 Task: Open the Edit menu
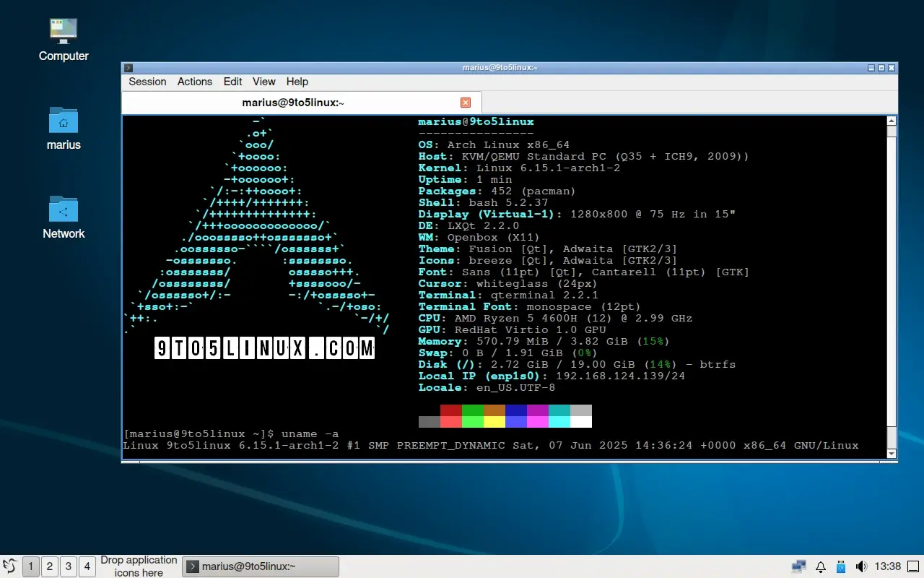(232, 82)
